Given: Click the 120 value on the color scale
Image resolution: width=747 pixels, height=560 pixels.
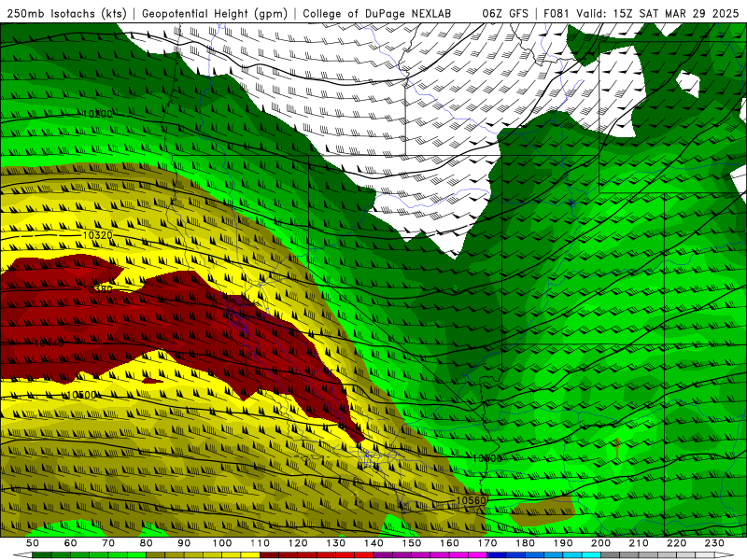Looking at the screenshot, I should 298,543.
